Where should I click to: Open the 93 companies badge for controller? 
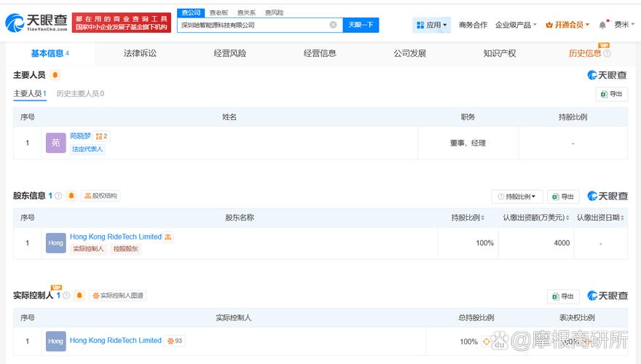pos(175,341)
